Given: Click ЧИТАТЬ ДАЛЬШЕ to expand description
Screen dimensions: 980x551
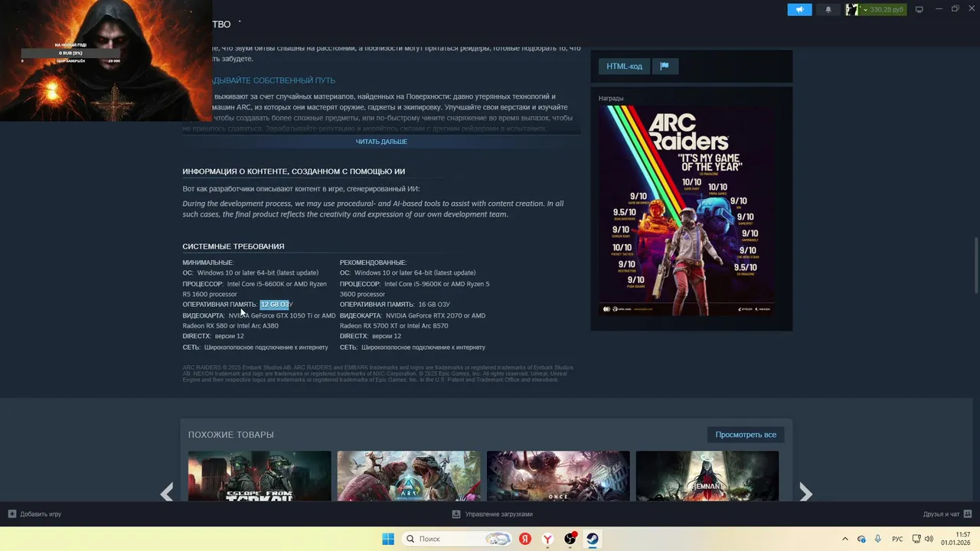Looking at the screenshot, I should point(381,142).
